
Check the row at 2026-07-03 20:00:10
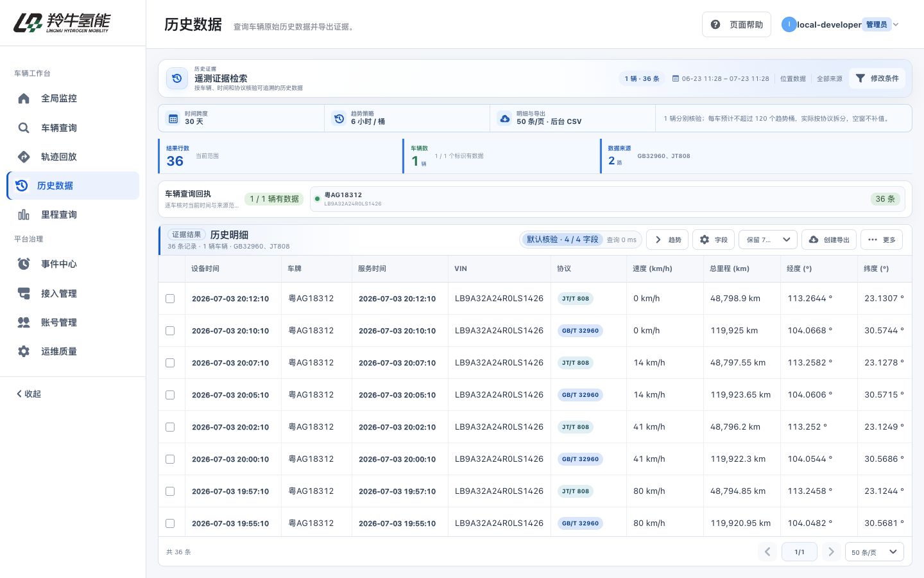pyautogui.click(x=170, y=459)
